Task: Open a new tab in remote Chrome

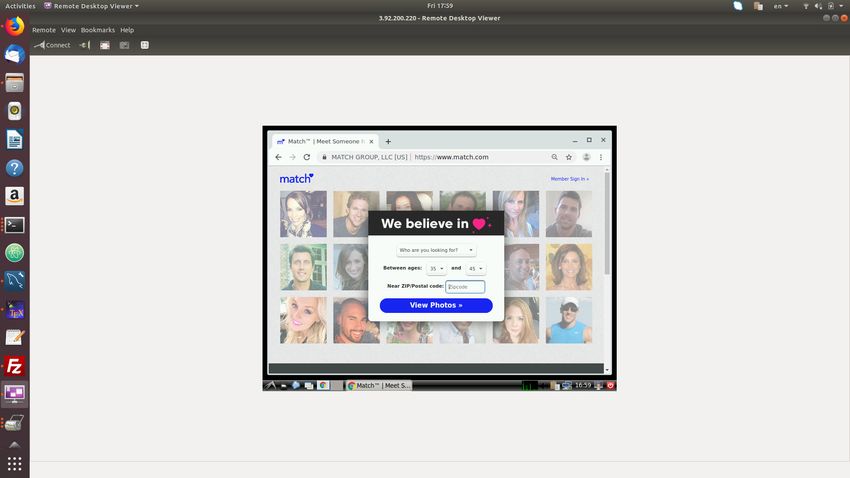Action: (x=388, y=141)
